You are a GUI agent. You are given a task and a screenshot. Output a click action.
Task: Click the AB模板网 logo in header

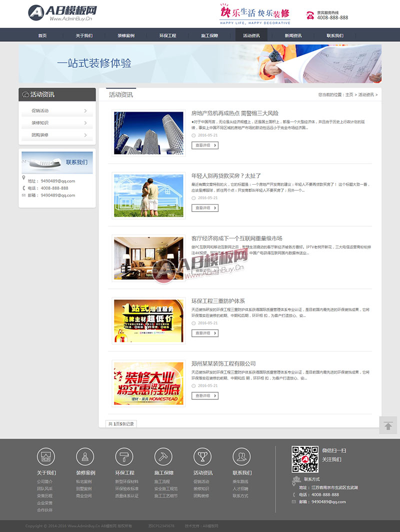62,13
